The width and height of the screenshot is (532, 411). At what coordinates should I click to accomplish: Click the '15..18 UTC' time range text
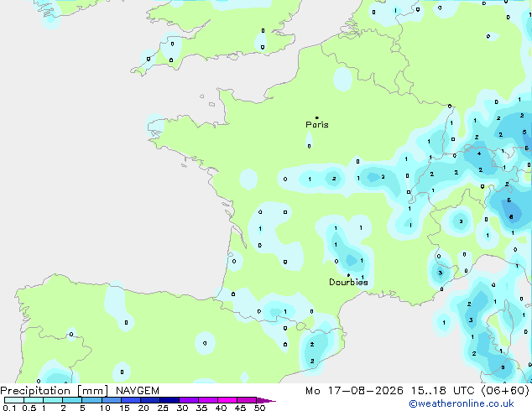coord(442,391)
